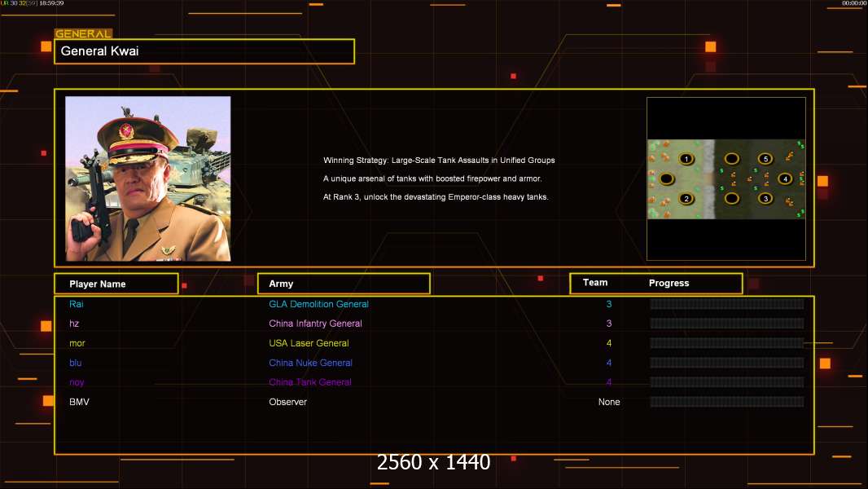Click the loading progress bar for BMV
868x489 pixels.
click(x=726, y=402)
